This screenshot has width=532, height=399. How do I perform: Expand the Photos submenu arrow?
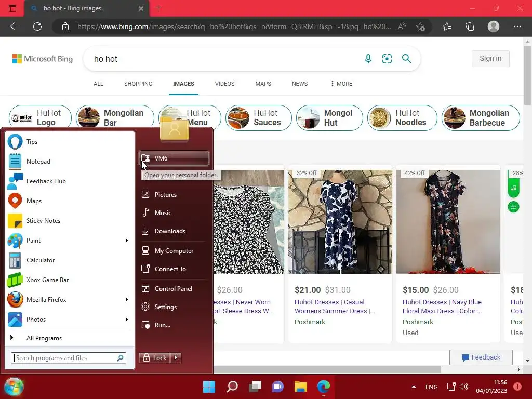coord(127,320)
